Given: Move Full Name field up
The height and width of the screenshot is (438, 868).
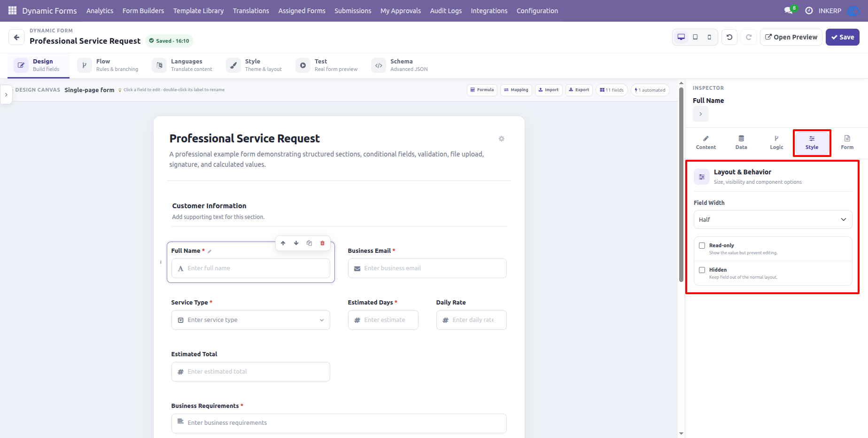Looking at the screenshot, I should (x=283, y=243).
